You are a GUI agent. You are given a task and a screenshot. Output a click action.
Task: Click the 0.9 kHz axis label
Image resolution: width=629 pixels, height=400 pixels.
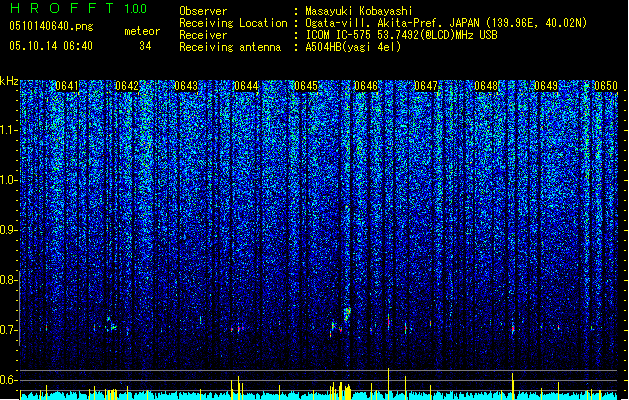point(8,230)
